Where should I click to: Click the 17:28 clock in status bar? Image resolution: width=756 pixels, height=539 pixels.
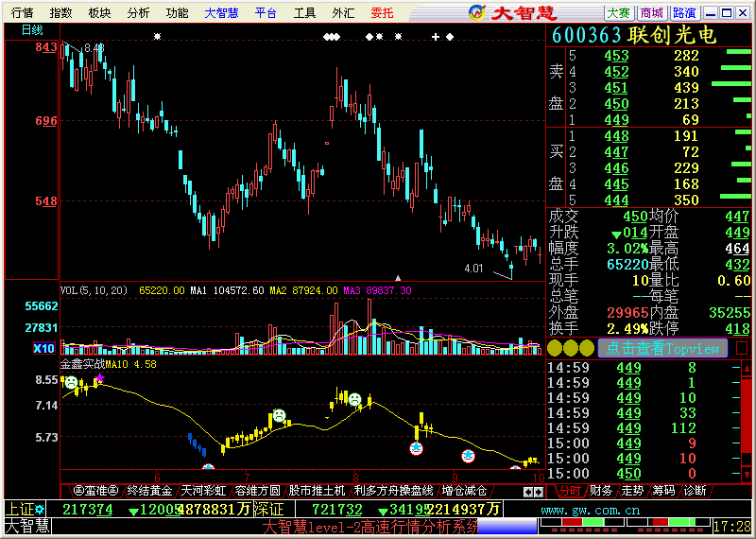click(x=730, y=527)
